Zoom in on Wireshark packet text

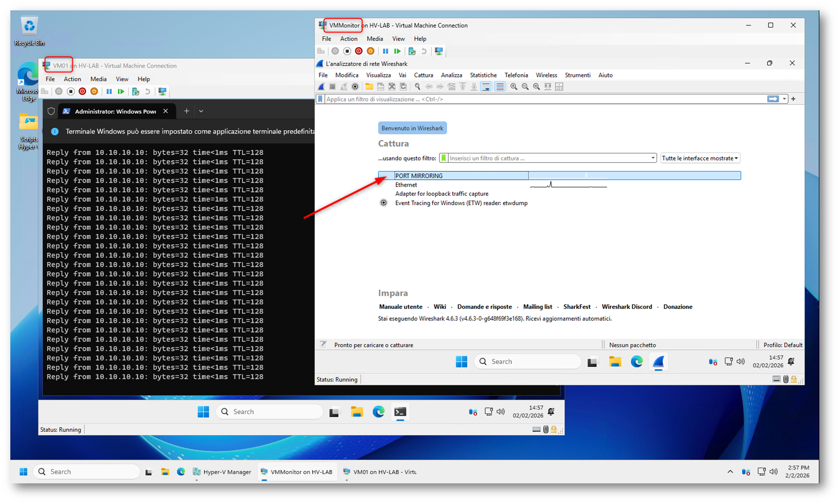tap(514, 87)
